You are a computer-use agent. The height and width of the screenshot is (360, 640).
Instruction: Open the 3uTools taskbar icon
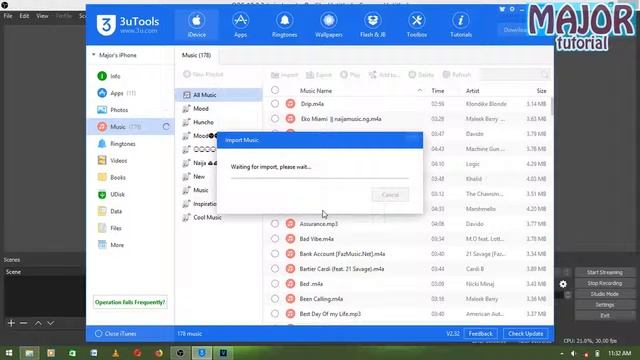[x=202, y=353]
